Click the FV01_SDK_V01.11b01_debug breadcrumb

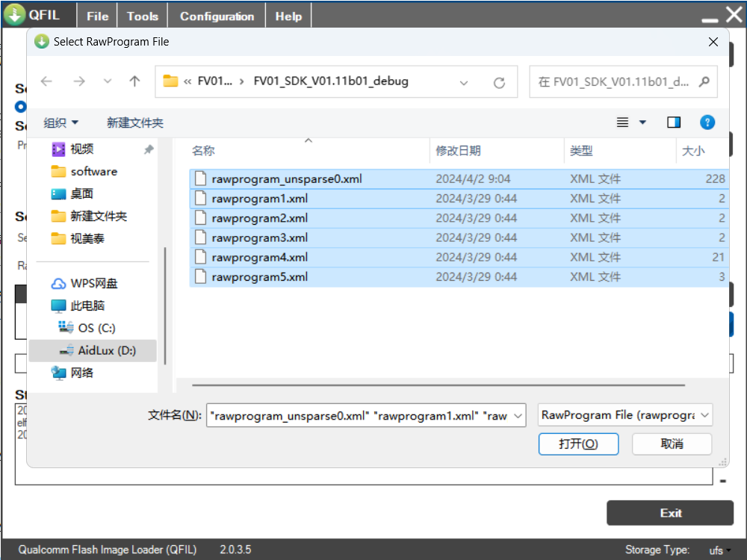331,81
